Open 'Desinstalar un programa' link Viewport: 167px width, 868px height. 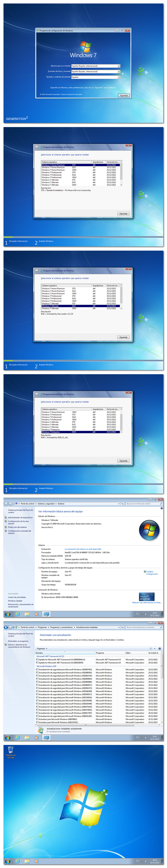point(18,641)
